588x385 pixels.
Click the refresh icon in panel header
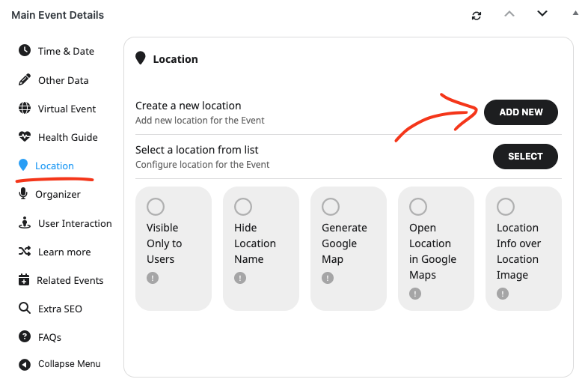pyautogui.click(x=477, y=15)
